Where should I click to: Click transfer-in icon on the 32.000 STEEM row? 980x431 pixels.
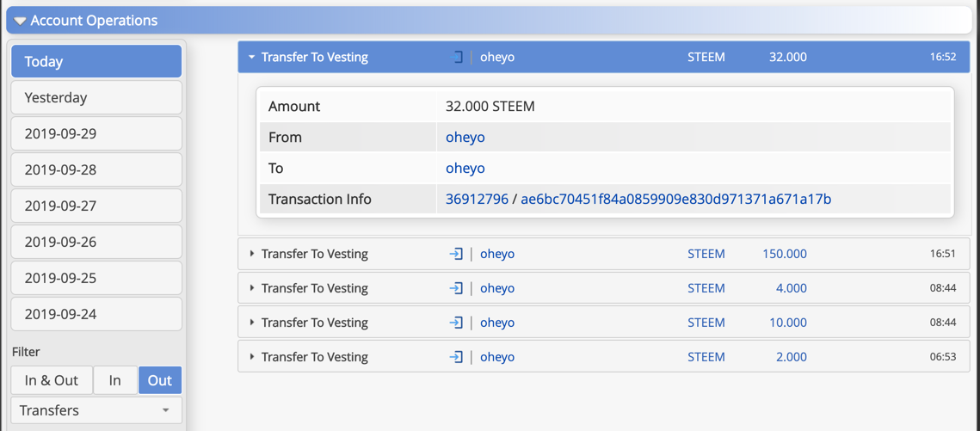456,58
